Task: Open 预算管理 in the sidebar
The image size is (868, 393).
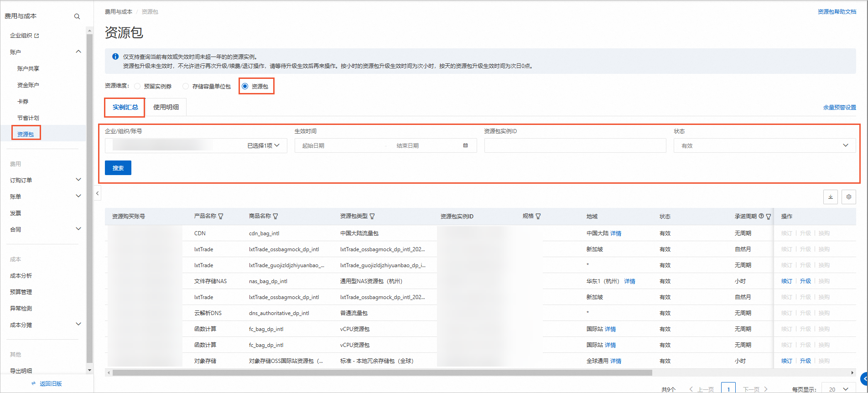Action: (x=21, y=292)
